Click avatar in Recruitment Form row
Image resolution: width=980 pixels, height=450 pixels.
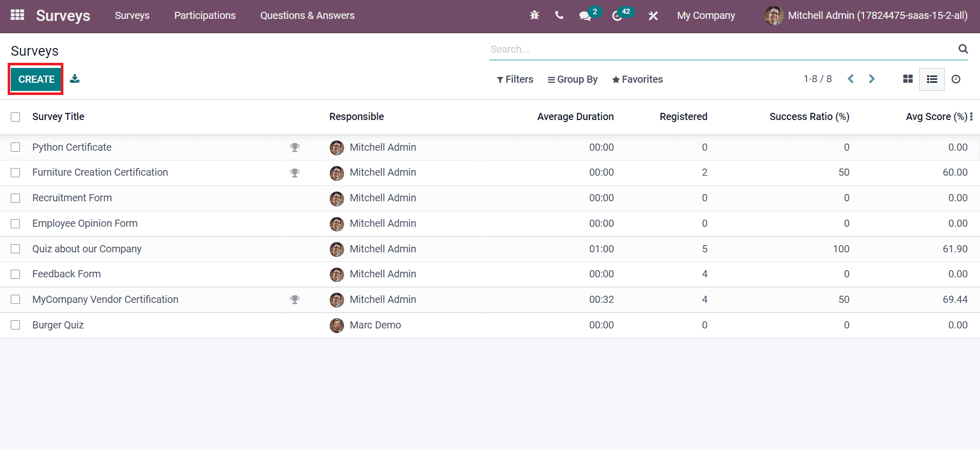[337, 199]
